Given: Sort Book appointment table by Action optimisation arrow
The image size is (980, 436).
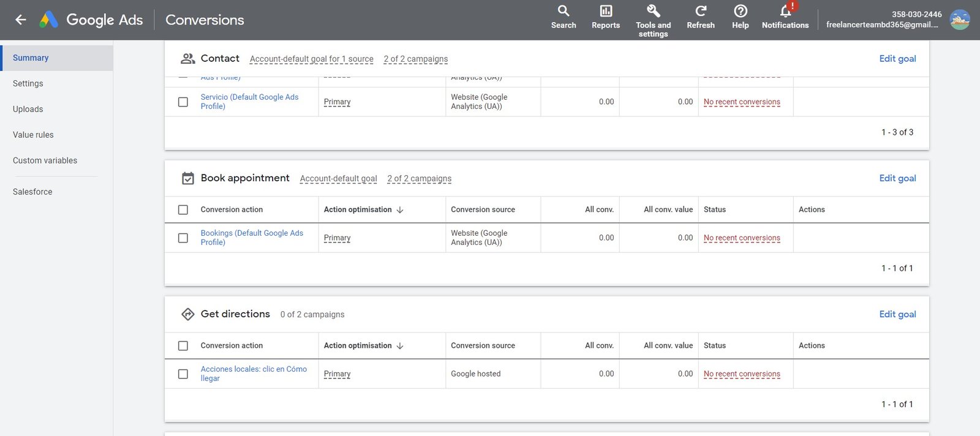Looking at the screenshot, I should click(x=400, y=209).
